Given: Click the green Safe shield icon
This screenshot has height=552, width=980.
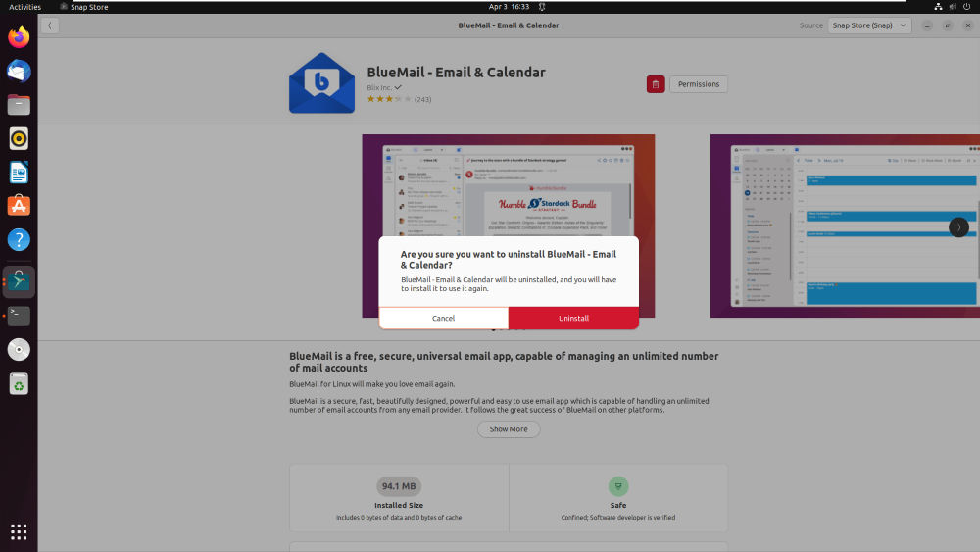Looking at the screenshot, I should [x=618, y=486].
